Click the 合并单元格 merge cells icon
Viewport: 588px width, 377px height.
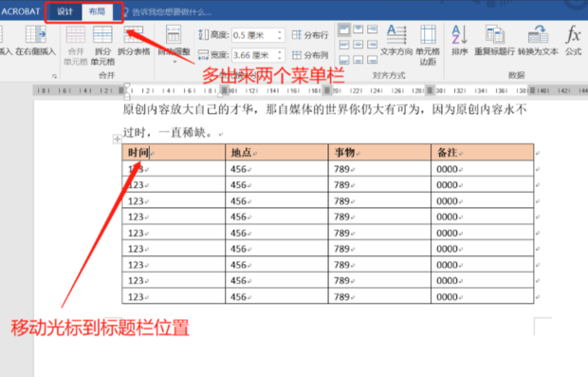click(x=76, y=45)
